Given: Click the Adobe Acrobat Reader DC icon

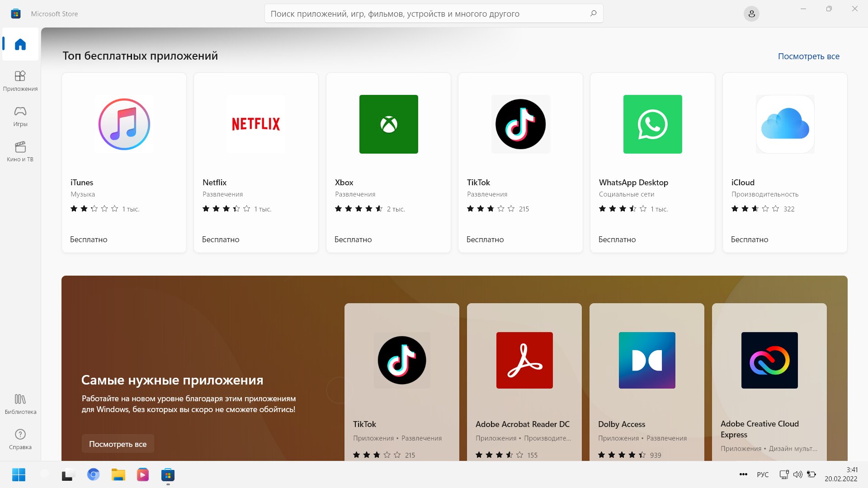Looking at the screenshot, I should tap(524, 360).
